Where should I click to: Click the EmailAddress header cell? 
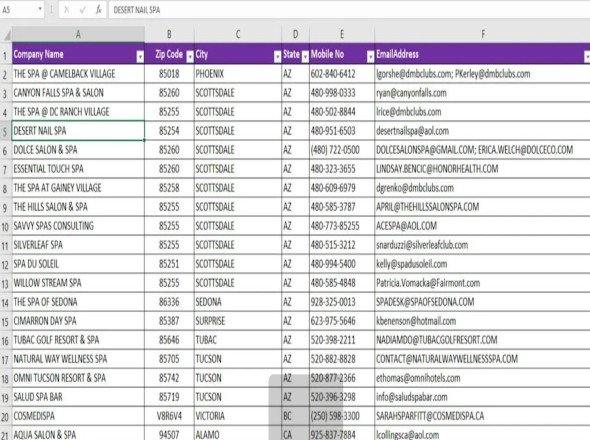[x=482, y=54]
